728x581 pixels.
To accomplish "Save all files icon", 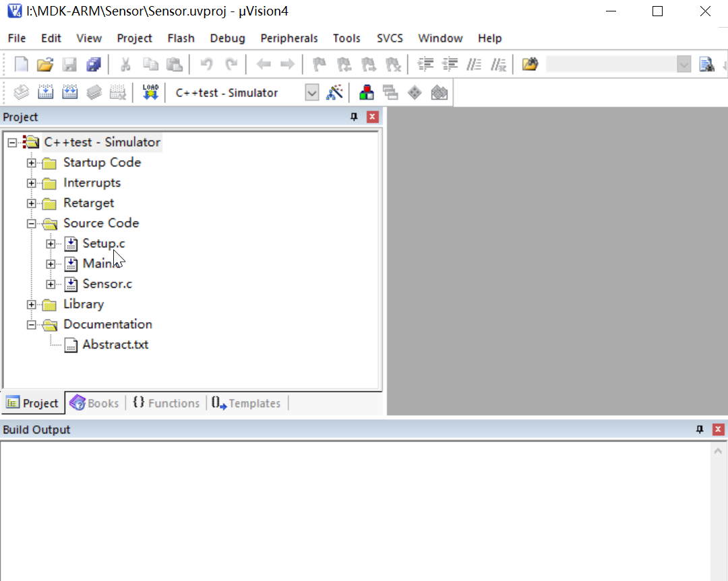I will [x=94, y=64].
